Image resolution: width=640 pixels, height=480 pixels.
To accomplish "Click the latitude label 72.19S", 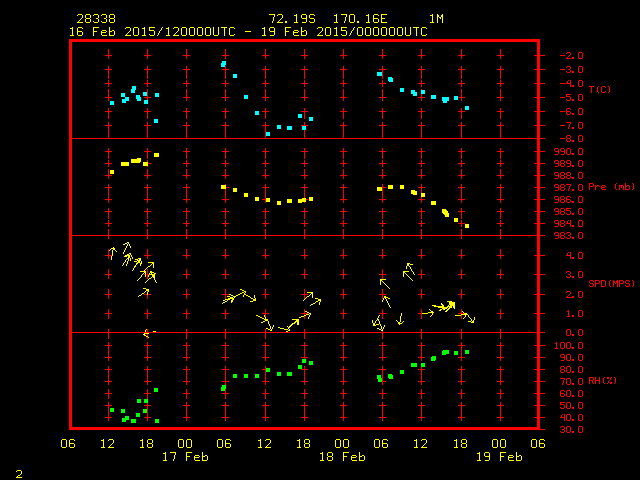I will coord(292,19).
